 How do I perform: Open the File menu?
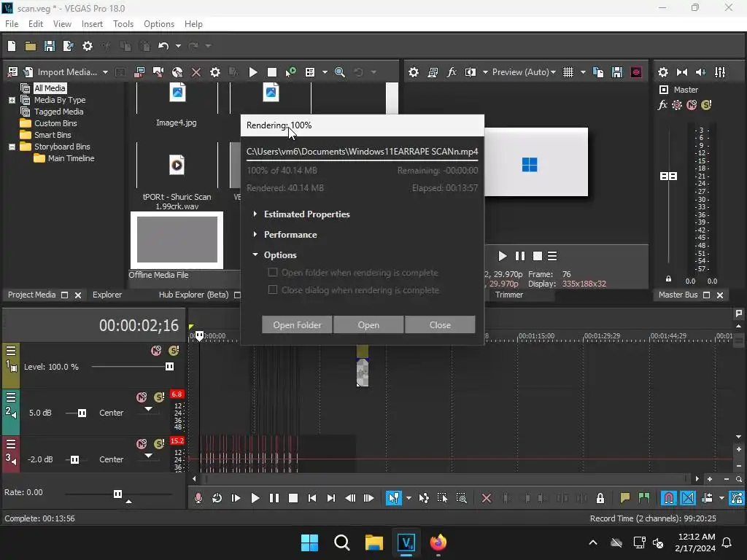pos(12,24)
